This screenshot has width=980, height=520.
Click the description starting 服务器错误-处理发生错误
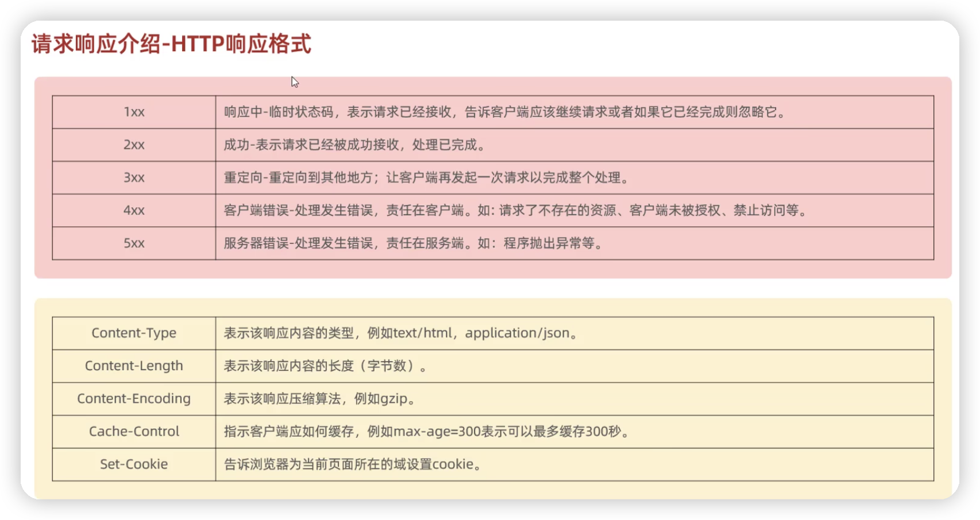[414, 243]
